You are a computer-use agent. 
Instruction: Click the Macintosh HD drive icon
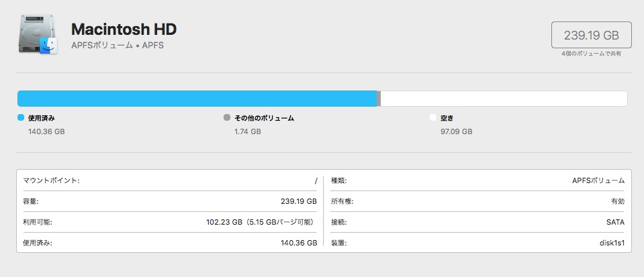tap(38, 36)
